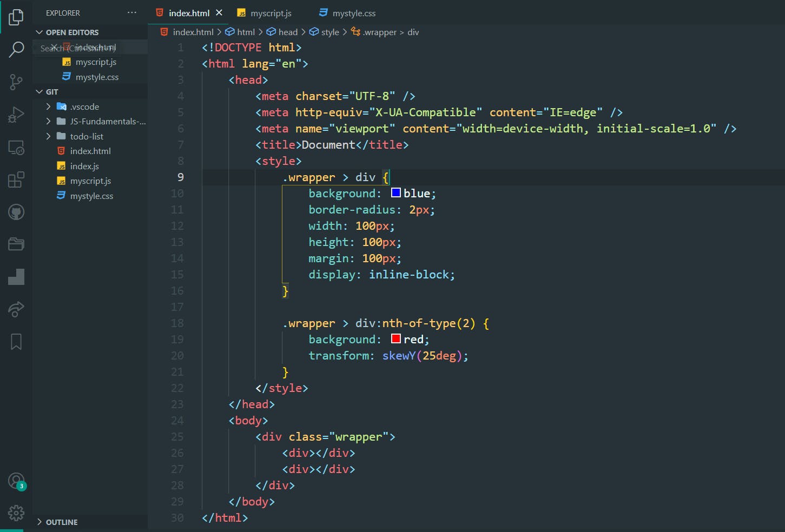Click the class="wrapper" attribute text
The width and height of the screenshot is (785, 532).
[x=339, y=437]
